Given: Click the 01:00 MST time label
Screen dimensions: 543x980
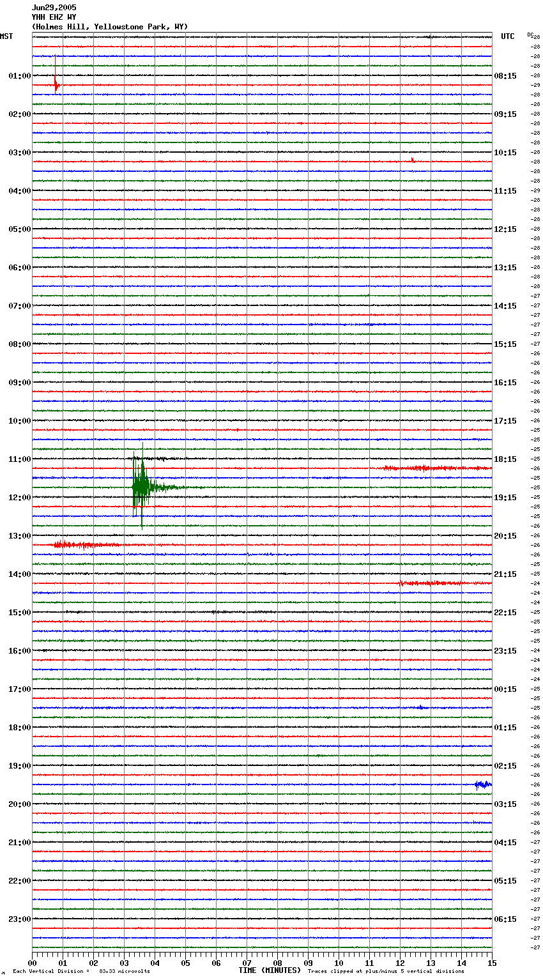Looking at the screenshot, I should pos(20,76).
